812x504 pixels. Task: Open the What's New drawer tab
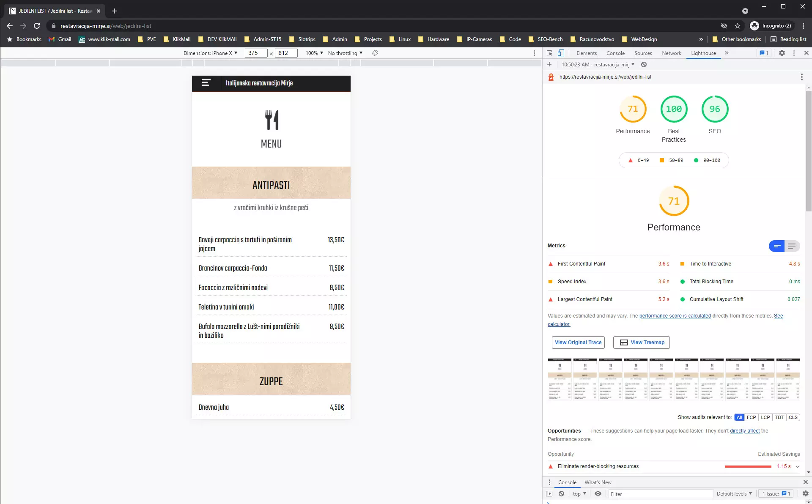click(x=598, y=482)
